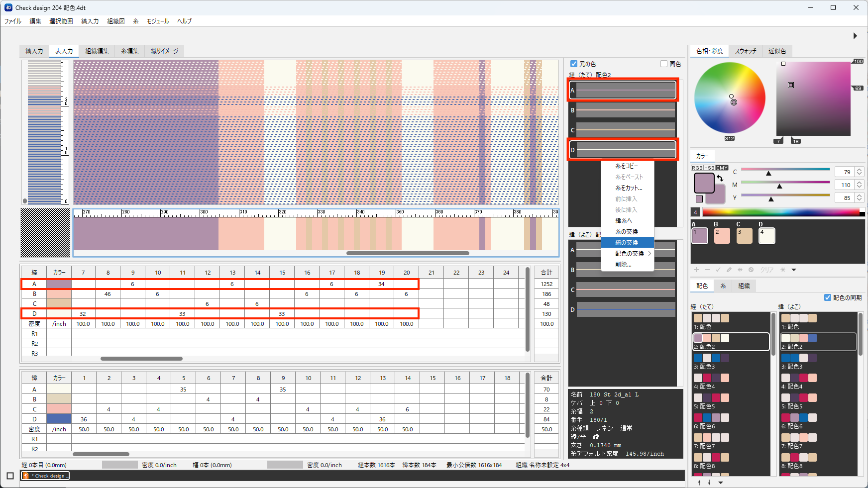Click the minus icon under the palette
The height and width of the screenshot is (488, 868).
707,270
